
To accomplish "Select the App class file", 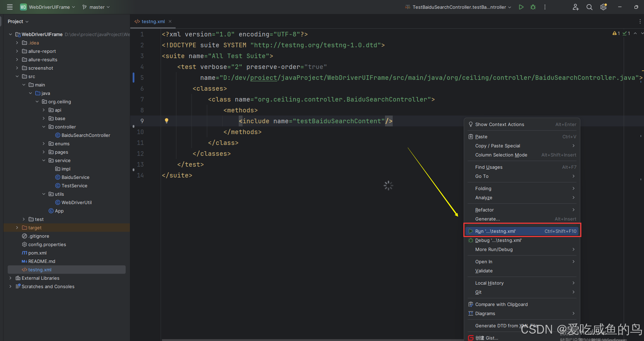I will (56, 211).
